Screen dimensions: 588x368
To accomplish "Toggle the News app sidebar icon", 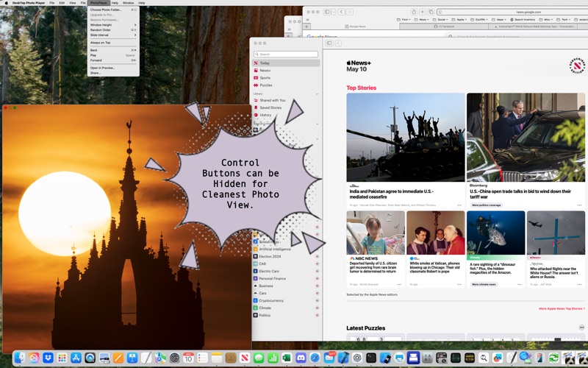I will [x=329, y=43].
